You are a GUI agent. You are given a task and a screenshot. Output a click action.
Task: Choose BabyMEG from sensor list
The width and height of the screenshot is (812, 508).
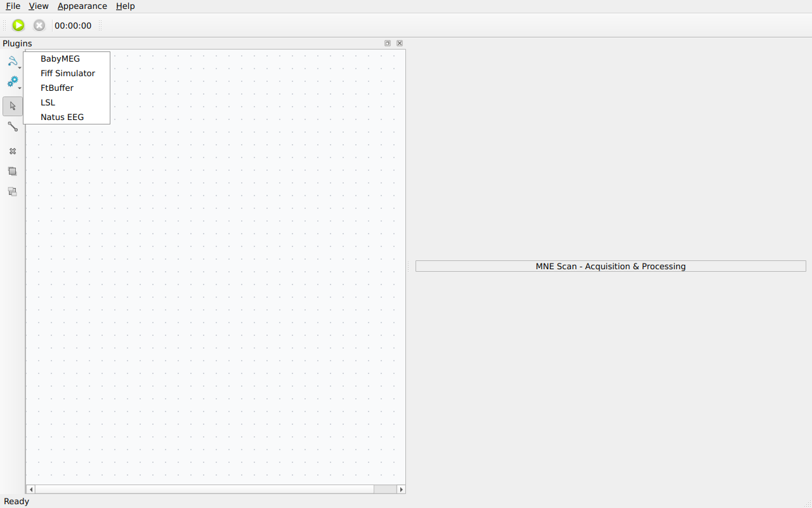[67, 59]
